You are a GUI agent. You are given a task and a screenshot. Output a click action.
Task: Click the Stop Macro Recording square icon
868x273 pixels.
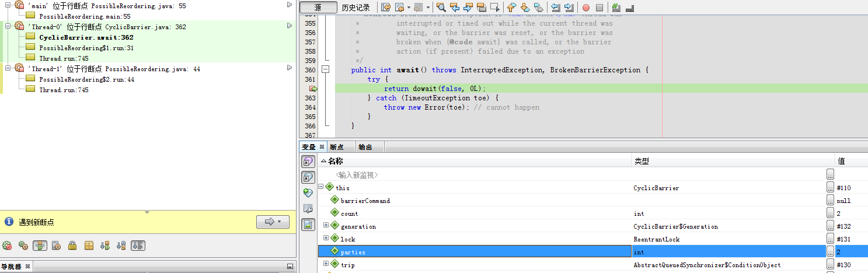599,8
